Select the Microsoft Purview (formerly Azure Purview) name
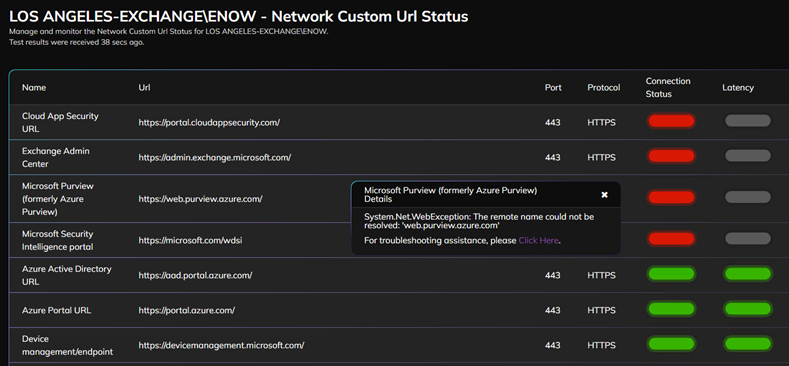 point(58,199)
